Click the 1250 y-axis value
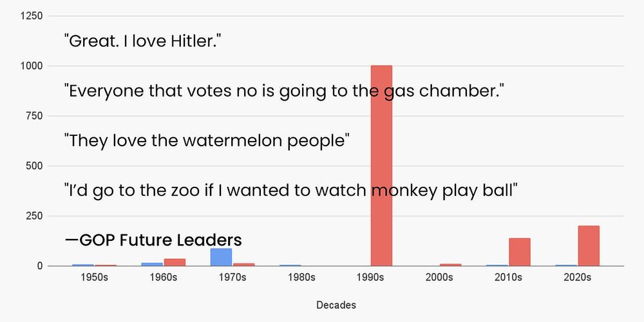 [31, 16]
